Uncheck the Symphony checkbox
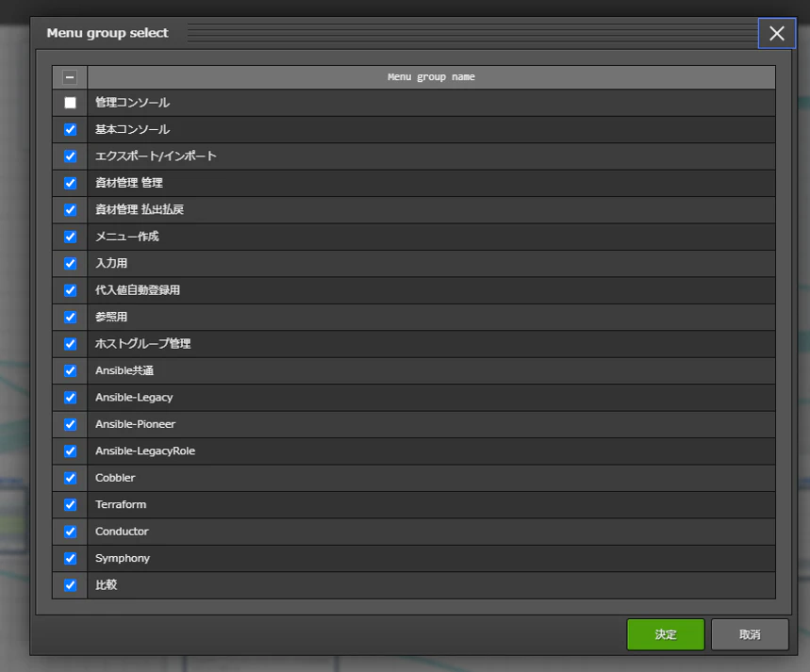Screen dimensions: 810x672 tap(70, 558)
